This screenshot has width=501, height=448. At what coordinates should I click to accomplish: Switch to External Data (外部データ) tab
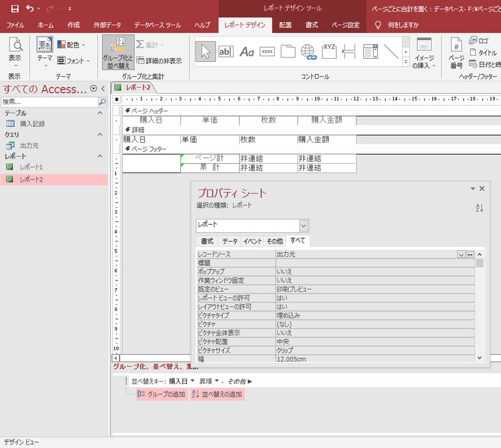[107, 25]
